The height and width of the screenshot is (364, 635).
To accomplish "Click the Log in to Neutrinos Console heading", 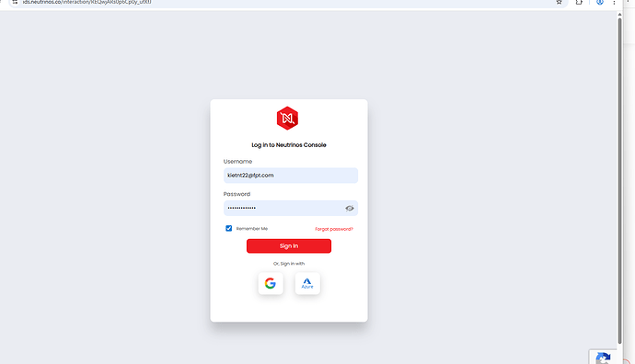I will click(289, 145).
